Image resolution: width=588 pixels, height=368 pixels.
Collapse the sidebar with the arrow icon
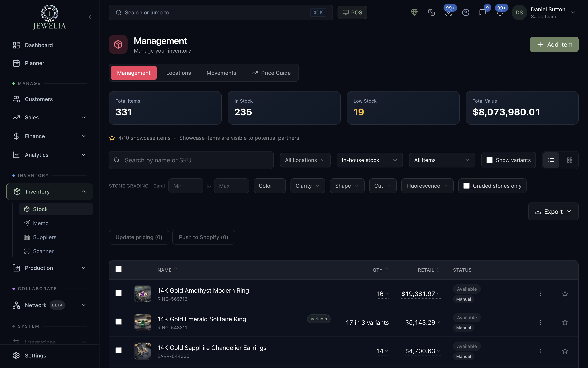tap(90, 17)
